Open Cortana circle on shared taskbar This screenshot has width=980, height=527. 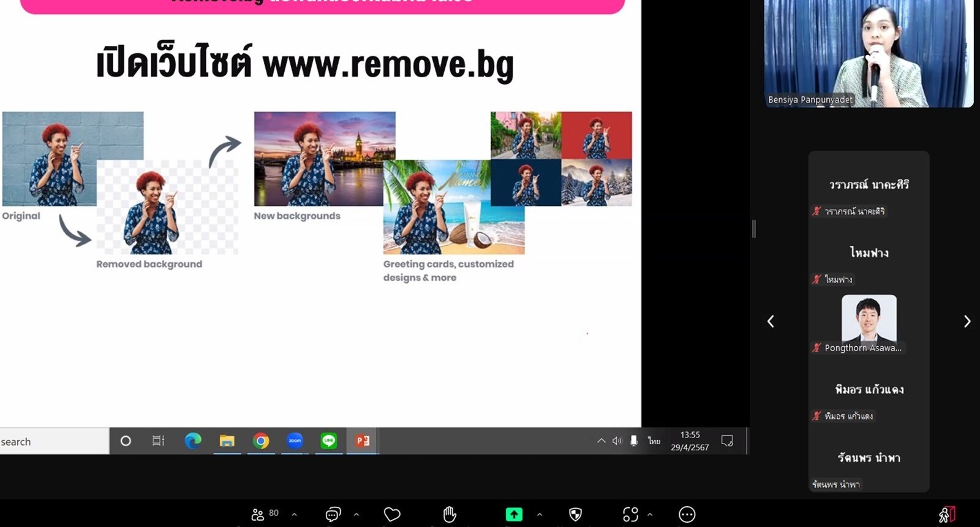pyautogui.click(x=126, y=441)
